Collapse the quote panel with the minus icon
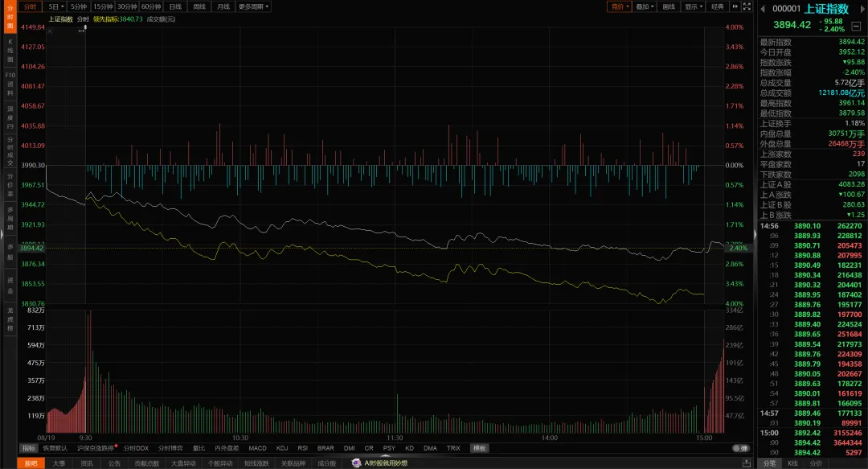 857,26
